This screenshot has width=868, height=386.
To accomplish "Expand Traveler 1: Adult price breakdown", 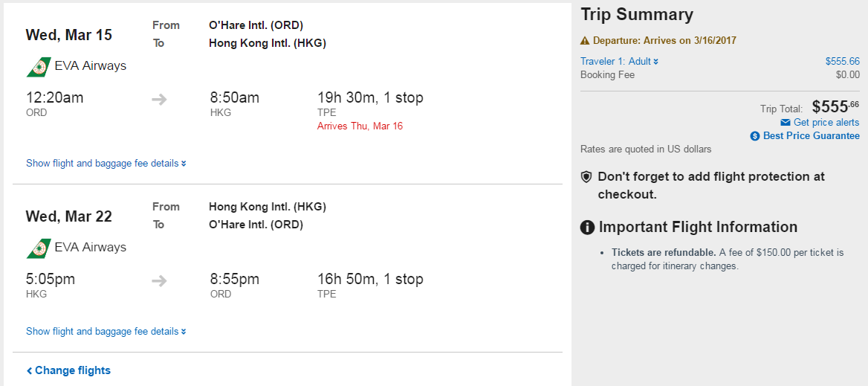I will pos(620,62).
